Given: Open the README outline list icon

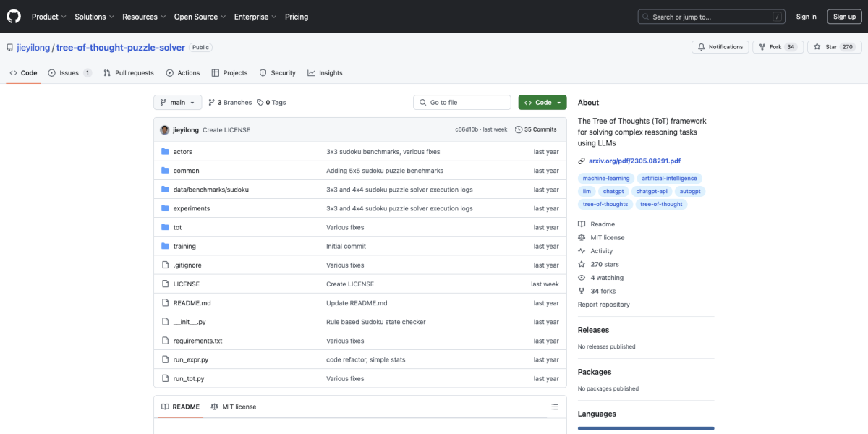Looking at the screenshot, I should (x=555, y=407).
